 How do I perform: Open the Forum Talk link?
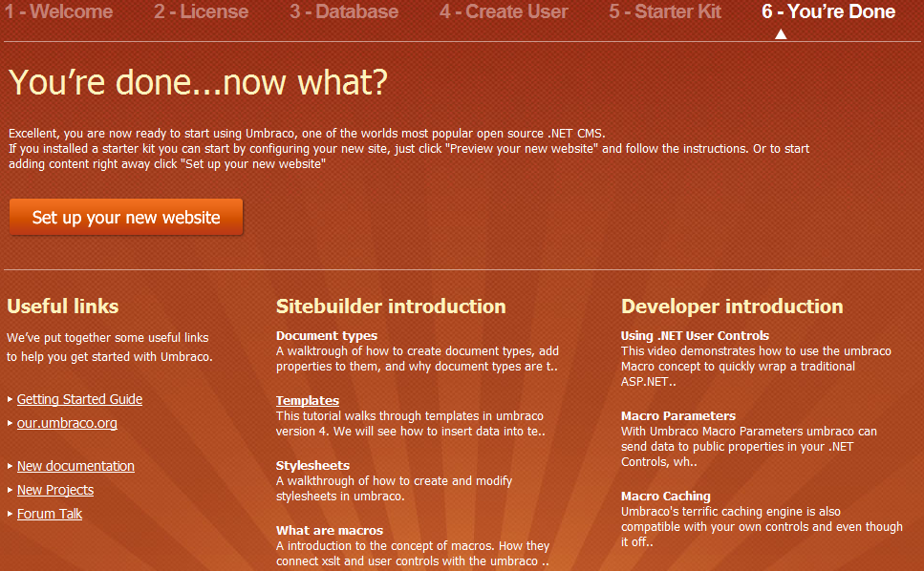[x=50, y=514]
